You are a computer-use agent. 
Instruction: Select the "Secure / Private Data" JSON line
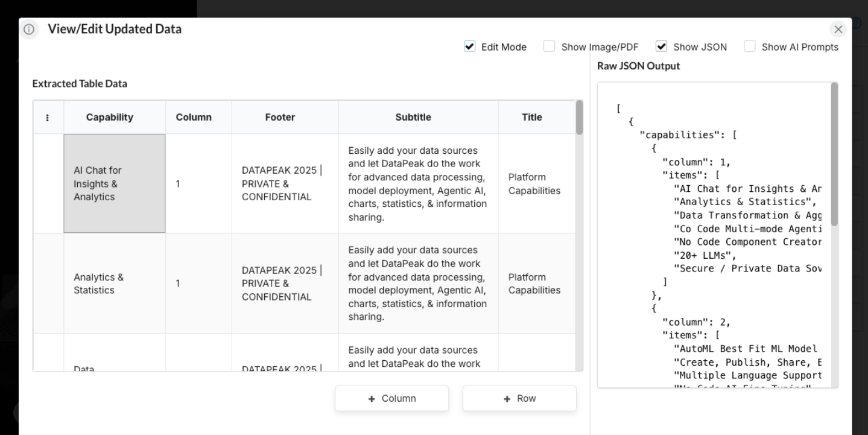[x=748, y=268]
